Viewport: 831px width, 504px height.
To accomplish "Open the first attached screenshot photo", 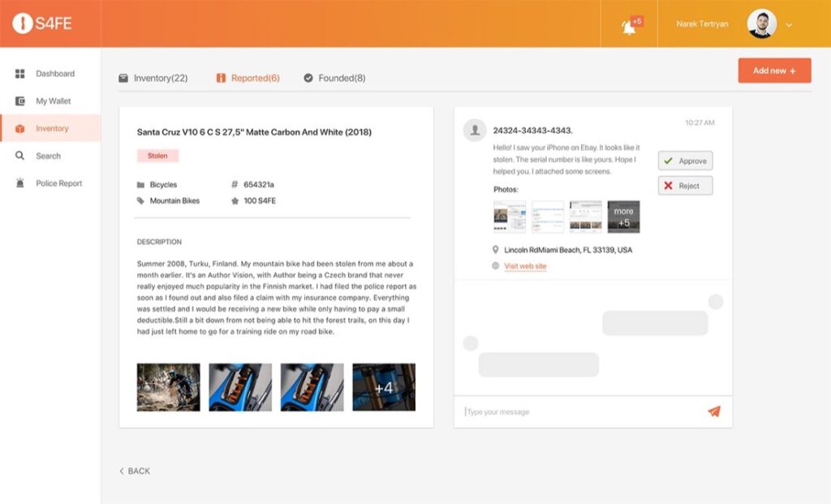I will pos(510,217).
